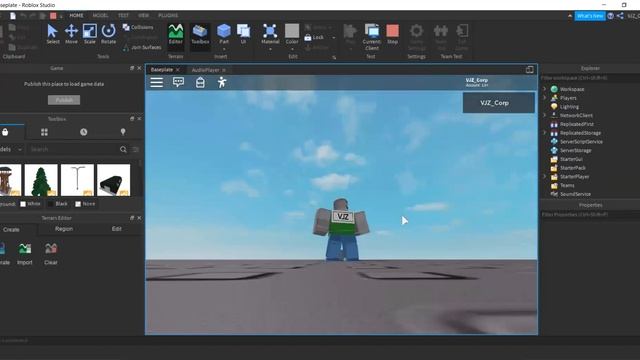Insert a Part from the ribbon
This screenshot has width=640, height=360.
pyautogui.click(x=224, y=34)
